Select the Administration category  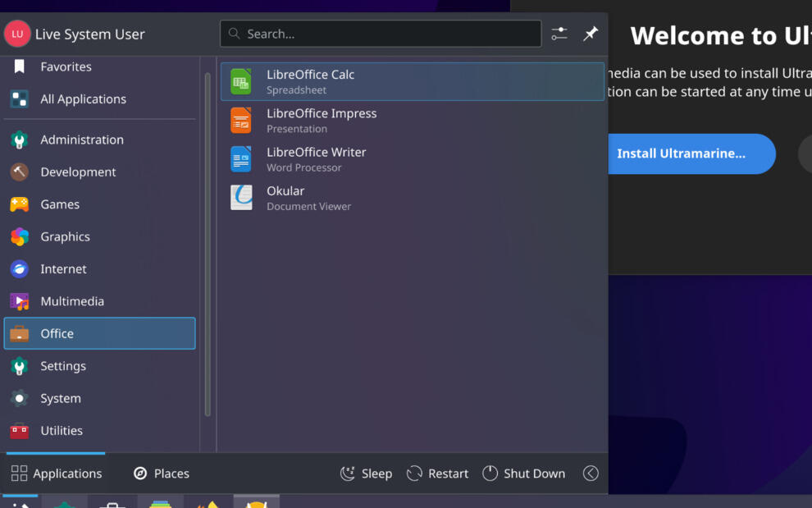(x=99, y=140)
